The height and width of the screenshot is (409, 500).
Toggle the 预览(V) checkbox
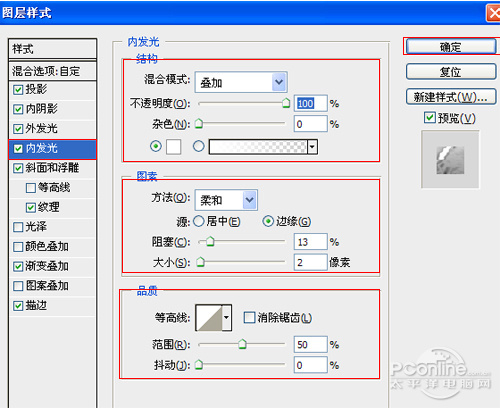pyautogui.click(x=430, y=117)
